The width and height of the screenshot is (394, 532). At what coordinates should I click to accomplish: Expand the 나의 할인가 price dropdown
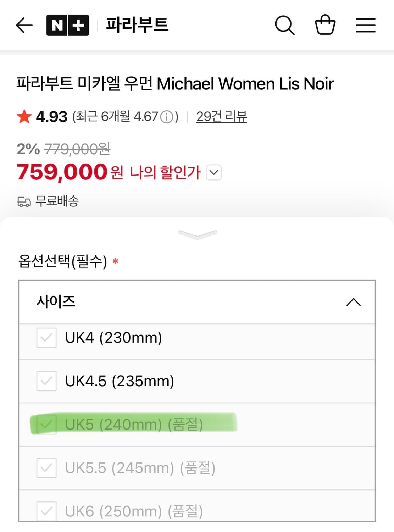coord(213,173)
